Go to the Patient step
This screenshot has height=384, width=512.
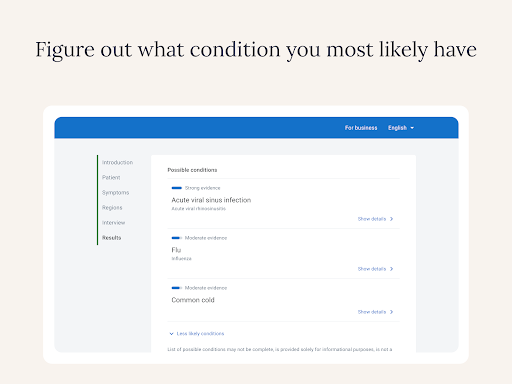111,177
